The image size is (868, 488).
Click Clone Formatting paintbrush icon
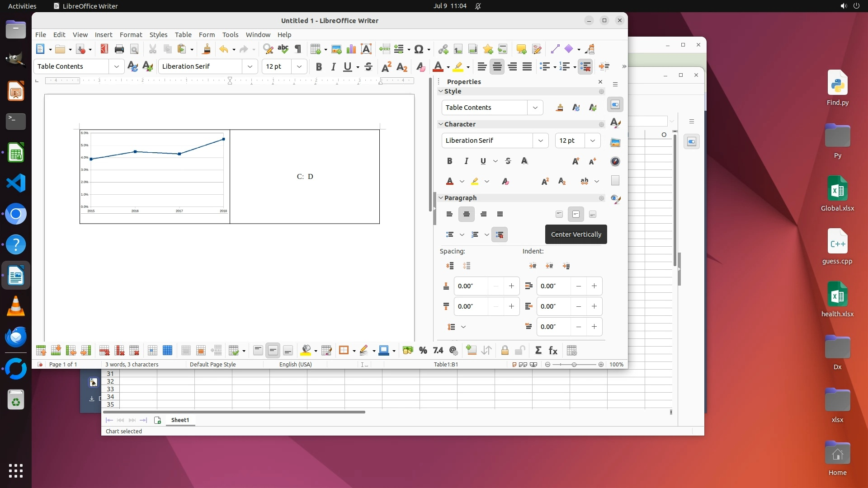(x=207, y=49)
